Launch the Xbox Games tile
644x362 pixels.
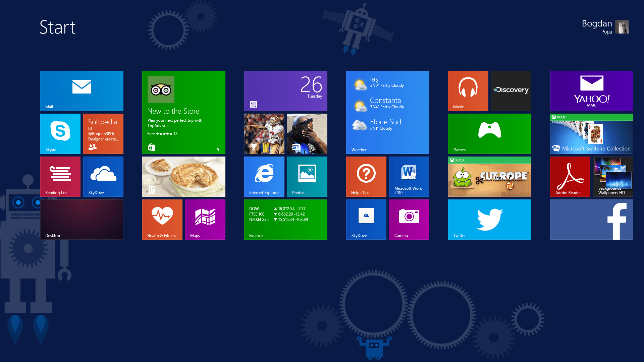click(490, 133)
